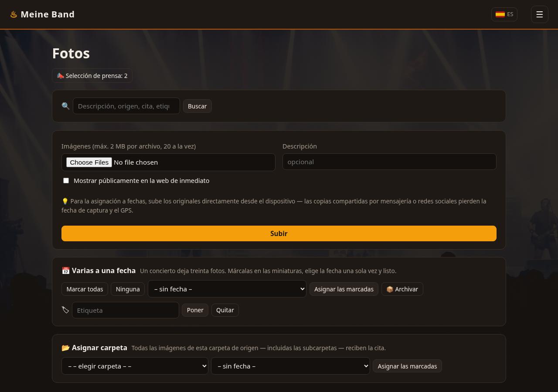Click the search magnifier icon
The width and height of the screenshot is (558, 392).
pos(65,106)
